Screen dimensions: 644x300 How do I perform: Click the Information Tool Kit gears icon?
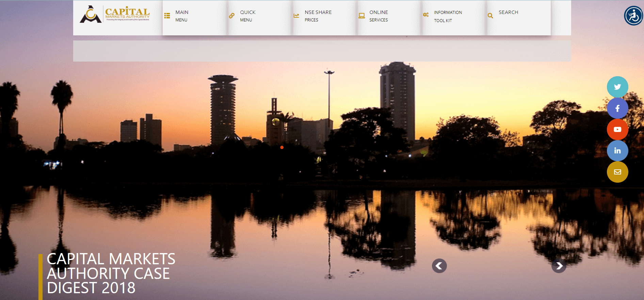click(426, 15)
